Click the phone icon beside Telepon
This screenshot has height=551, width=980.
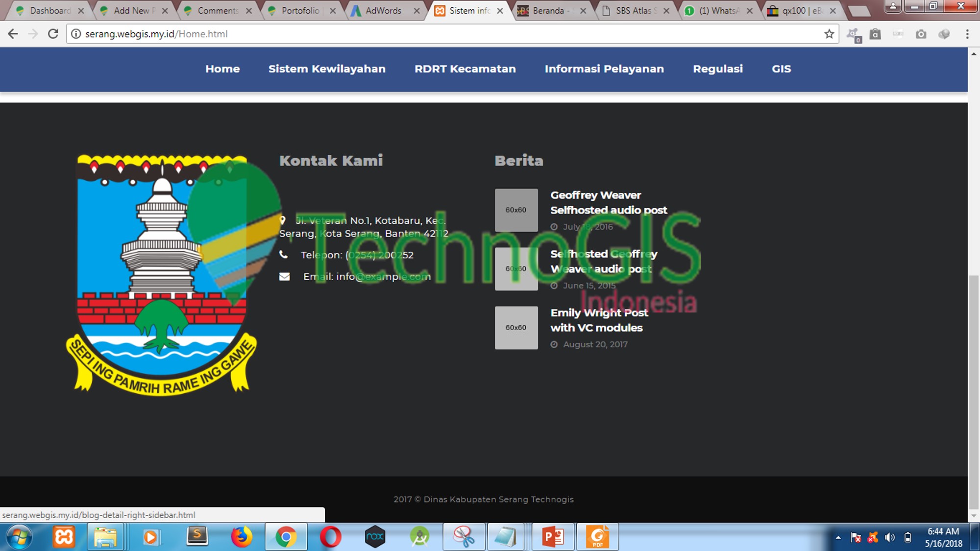283,255
